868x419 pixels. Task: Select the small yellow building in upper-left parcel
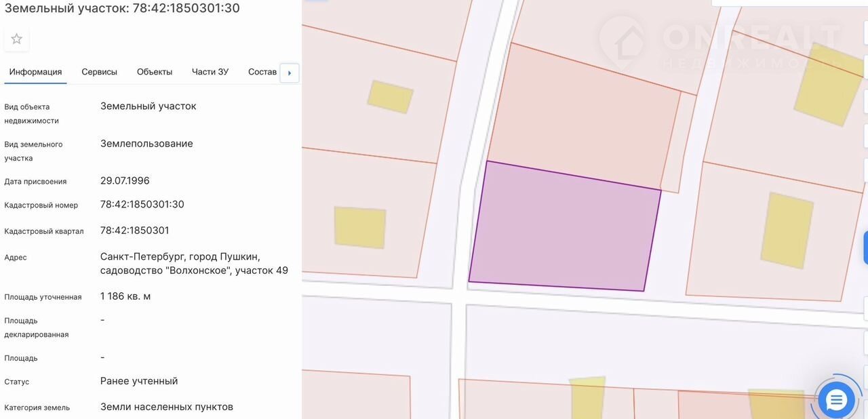(x=390, y=96)
